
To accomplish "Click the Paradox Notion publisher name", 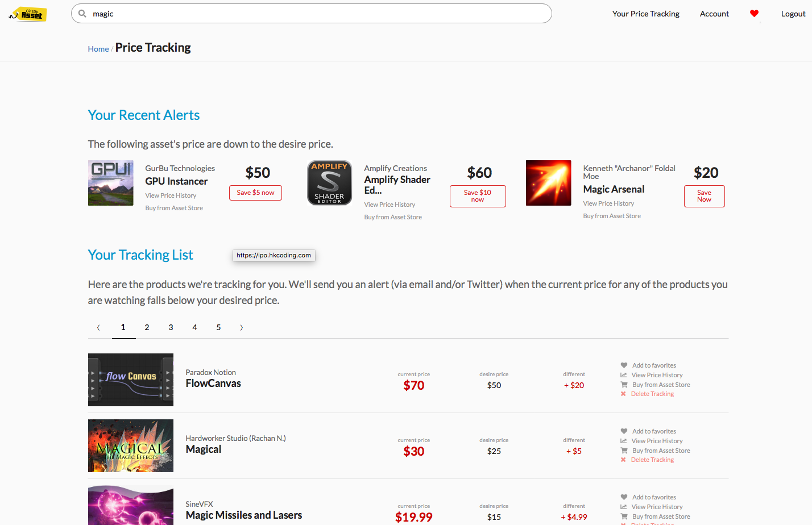I will (x=210, y=373).
